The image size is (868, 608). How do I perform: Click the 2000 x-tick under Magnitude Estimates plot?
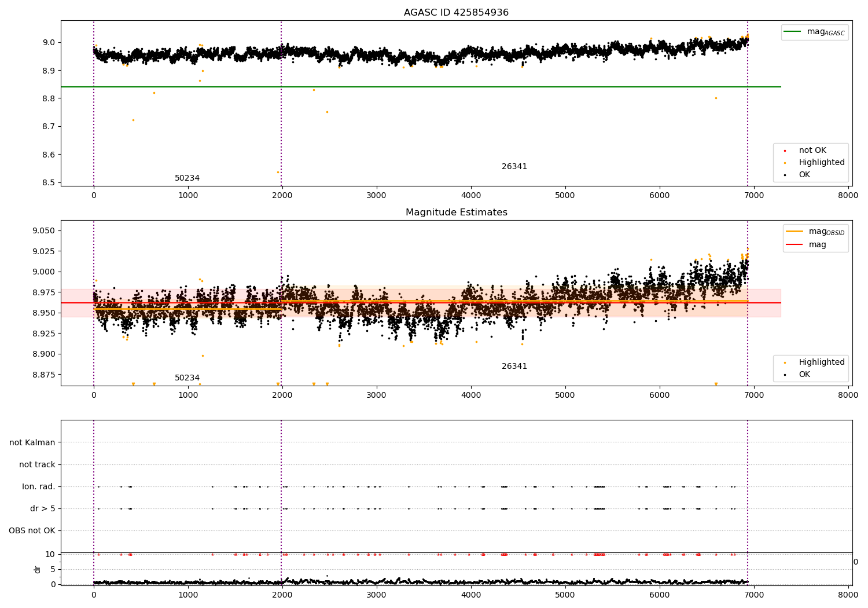282,395
